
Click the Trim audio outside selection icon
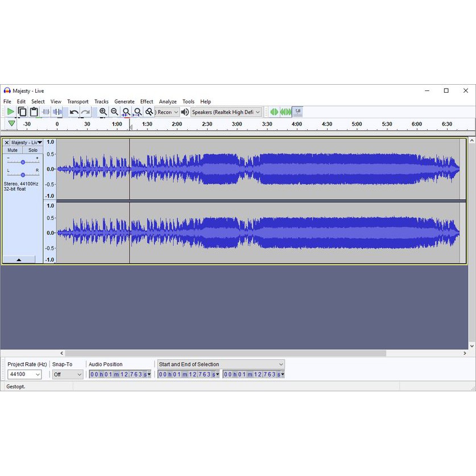coord(45,112)
